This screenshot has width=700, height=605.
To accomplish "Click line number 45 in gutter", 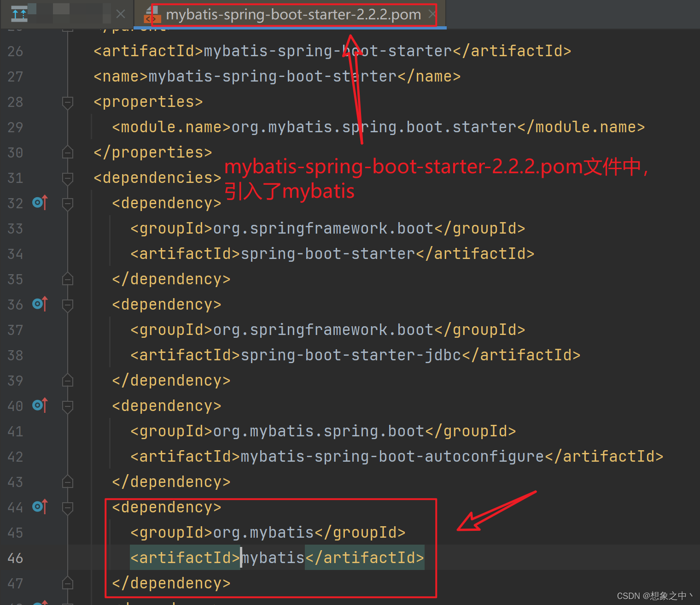I will pos(15,533).
